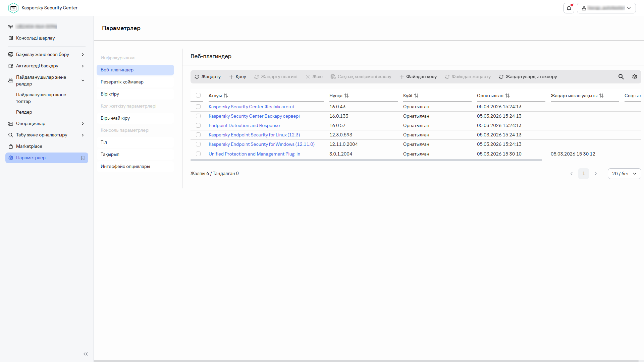This screenshot has height=362, width=644.
Task: Click the table's horizontal scrollbar
Action: pyautogui.click(x=366, y=160)
